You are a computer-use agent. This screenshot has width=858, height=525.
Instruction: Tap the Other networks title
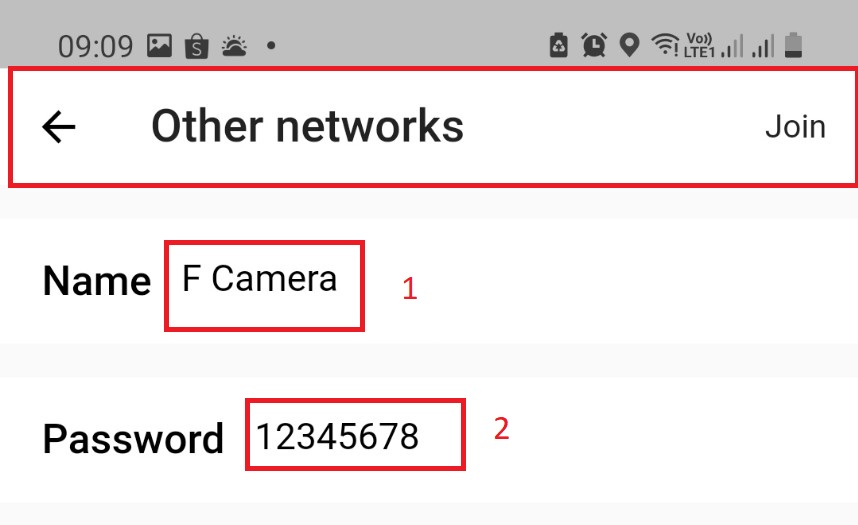pyautogui.click(x=308, y=126)
